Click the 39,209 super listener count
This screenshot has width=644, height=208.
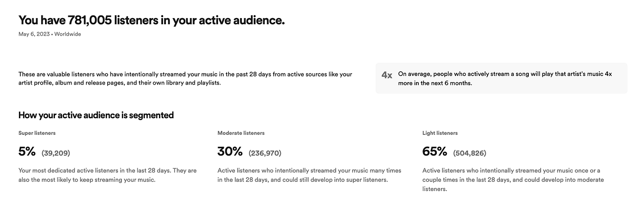click(x=56, y=153)
